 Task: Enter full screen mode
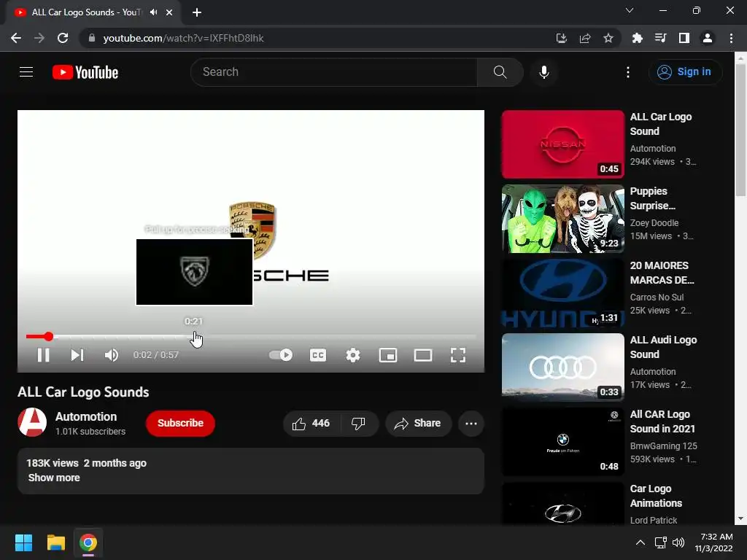click(x=458, y=355)
